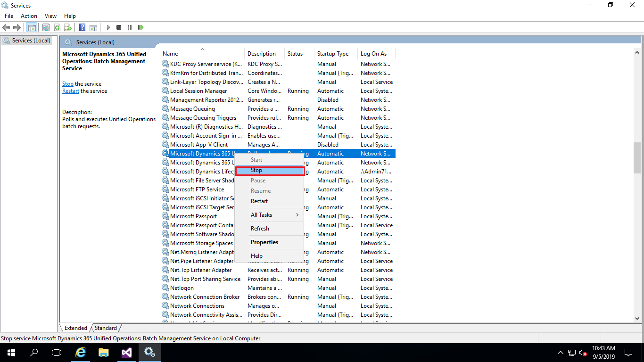Sort by the Description column header

pos(264,54)
